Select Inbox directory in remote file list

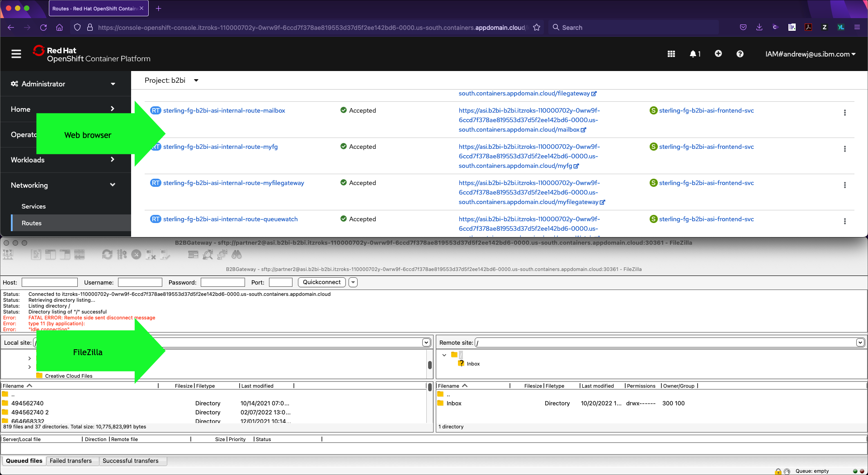coord(454,404)
